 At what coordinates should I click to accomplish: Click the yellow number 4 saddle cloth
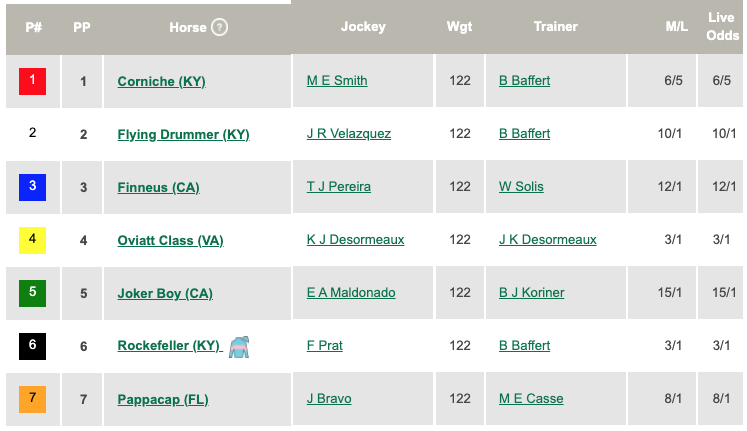pos(32,240)
